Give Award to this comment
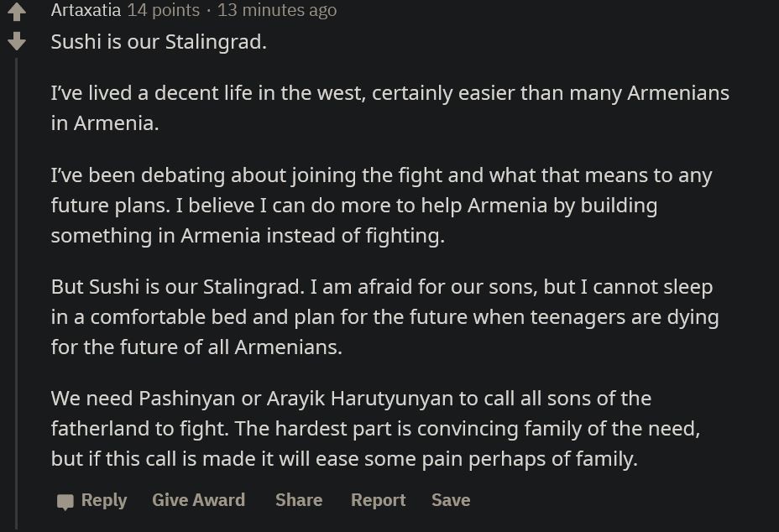The width and height of the screenshot is (779, 532). pyautogui.click(x=198, y=500)
